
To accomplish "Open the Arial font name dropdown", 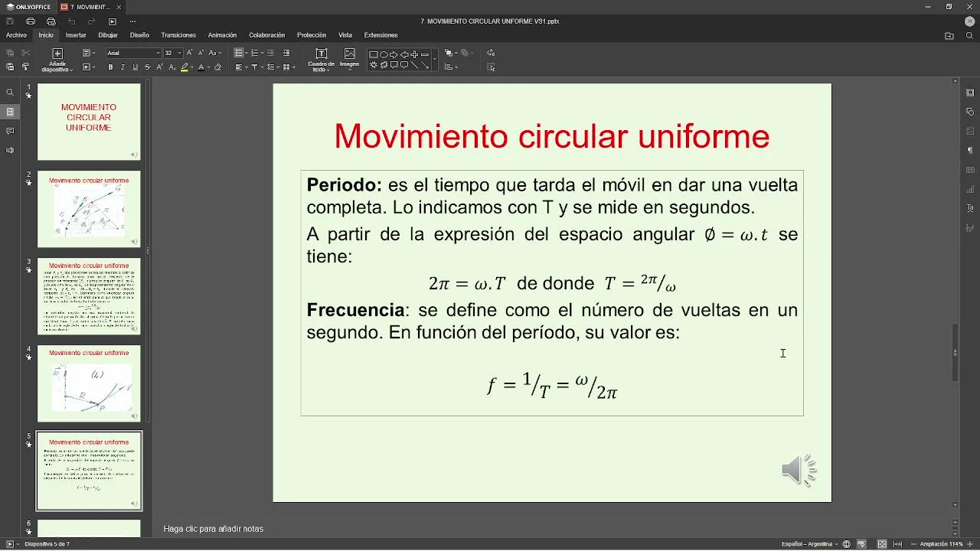I will 158,53.
